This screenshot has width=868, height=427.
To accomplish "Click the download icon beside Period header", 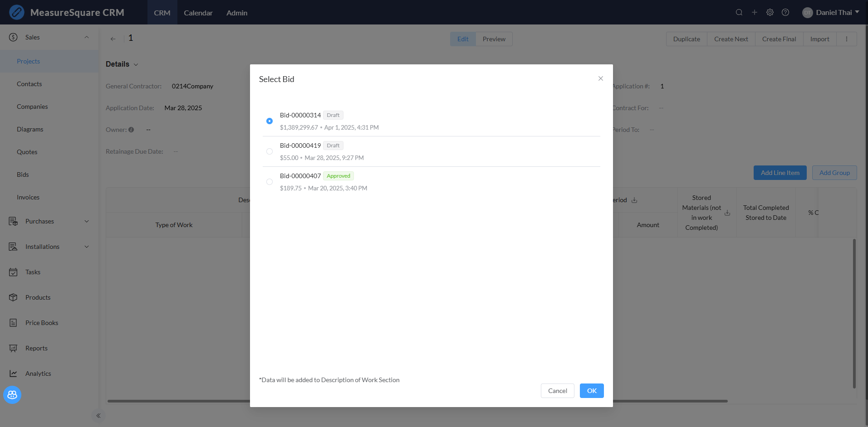I will point(634,200).
